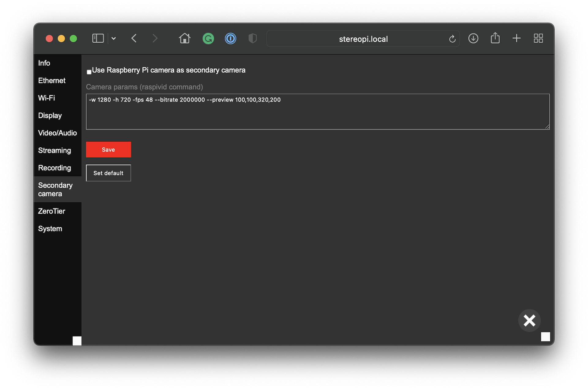Open the Video/Audio settings section
This screenshot has width=588, height=390.
tap(57, 133)
